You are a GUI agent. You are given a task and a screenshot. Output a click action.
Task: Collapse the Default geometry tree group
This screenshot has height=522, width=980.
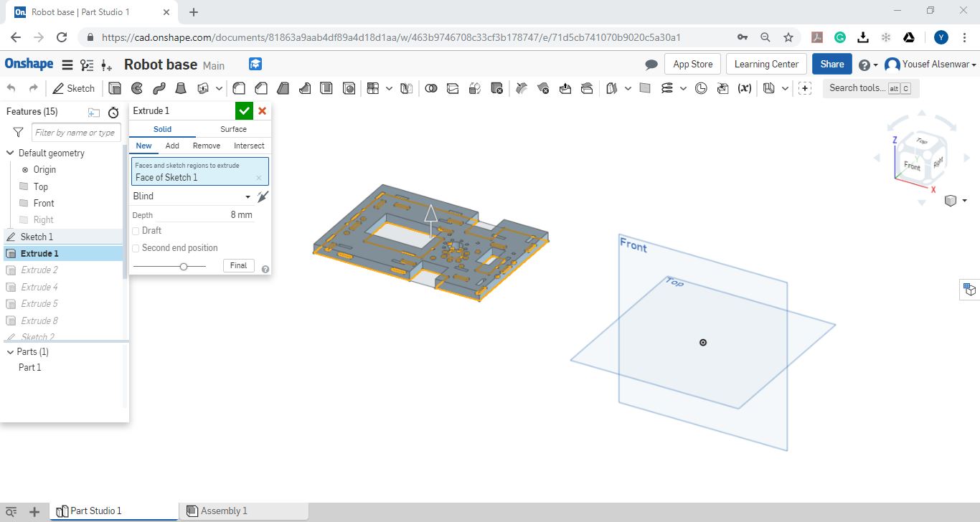click(10, 153)
